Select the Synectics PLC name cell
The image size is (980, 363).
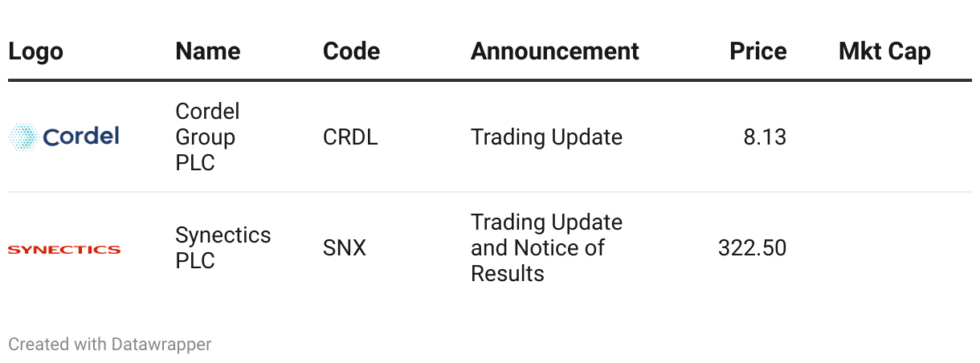click(x=223, y=248)
